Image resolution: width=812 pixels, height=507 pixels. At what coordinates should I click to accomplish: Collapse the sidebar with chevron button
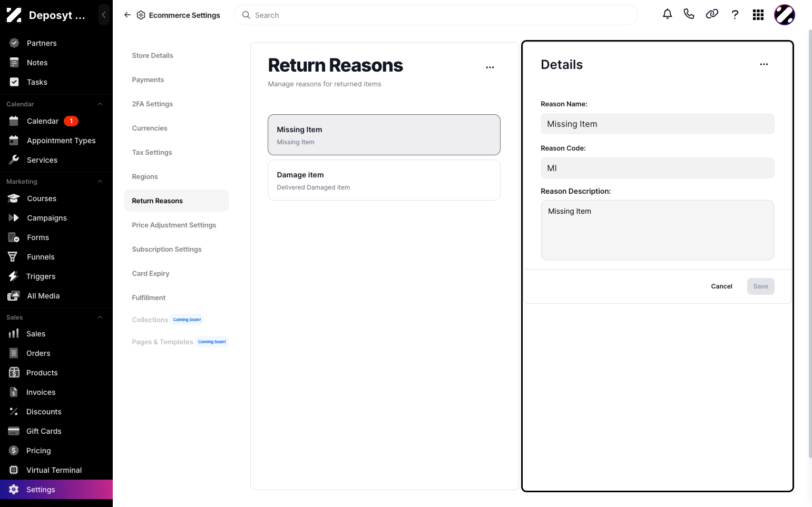pos(104,15)
